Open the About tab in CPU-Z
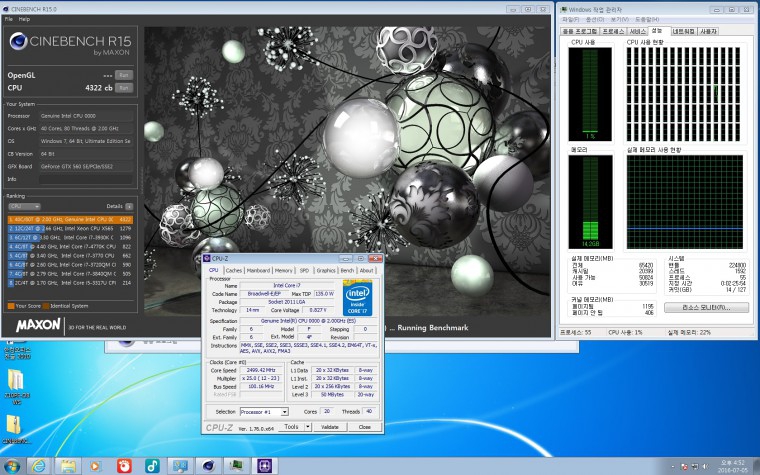The width and height of the screenshot is (760, 475). point(366,270)
